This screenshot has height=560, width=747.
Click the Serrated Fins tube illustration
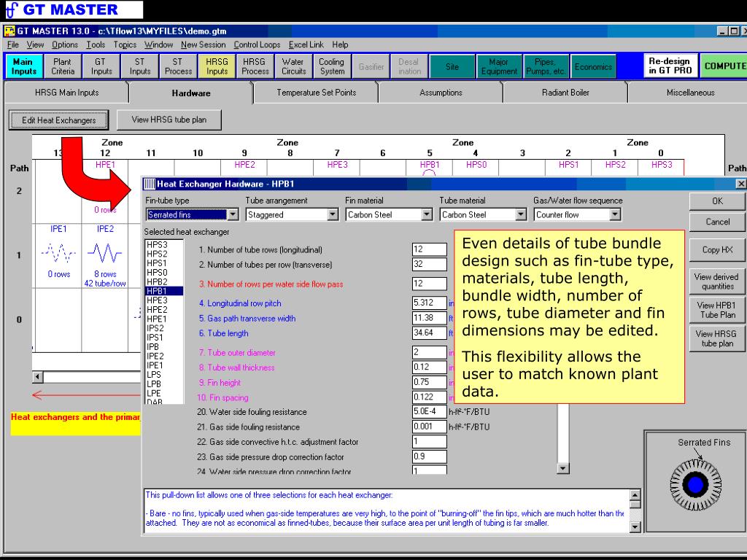click(695, 484)
